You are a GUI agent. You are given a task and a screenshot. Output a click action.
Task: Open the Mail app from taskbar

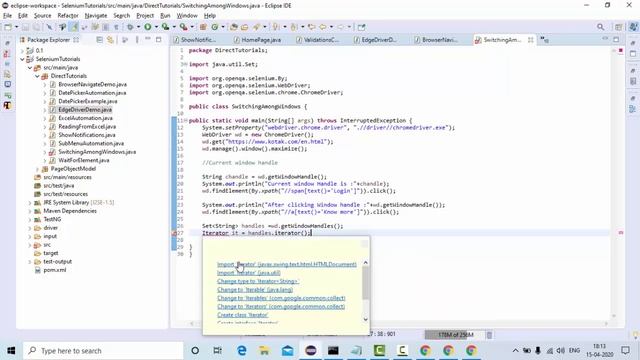pyautogui.click(x=288, y=350)
